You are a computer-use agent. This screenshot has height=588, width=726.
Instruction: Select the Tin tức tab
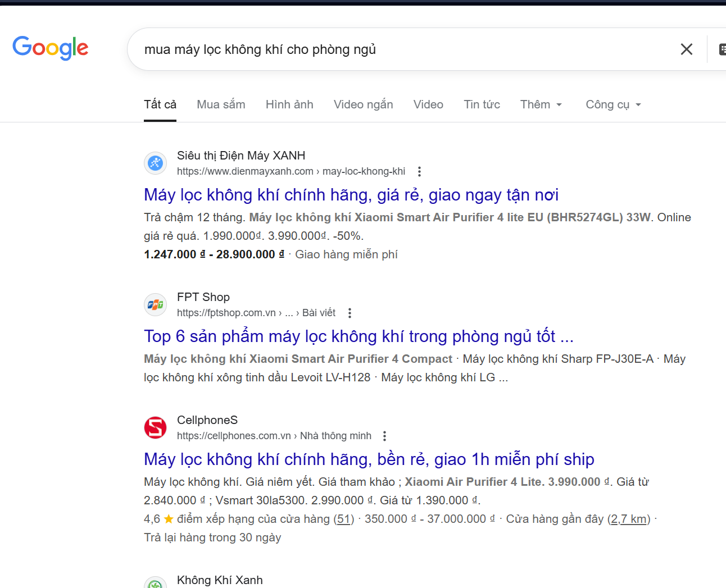coord(482,104)
